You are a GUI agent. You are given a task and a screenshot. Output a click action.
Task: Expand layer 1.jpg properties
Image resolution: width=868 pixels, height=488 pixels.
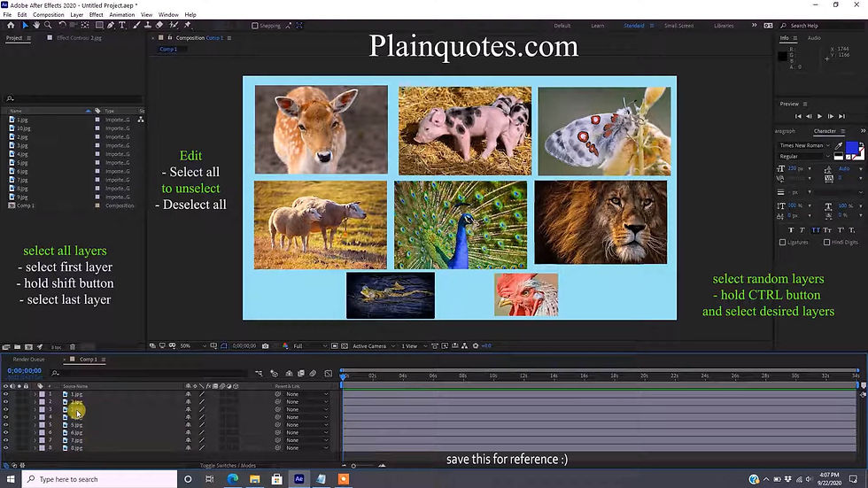tap(35, 394)
